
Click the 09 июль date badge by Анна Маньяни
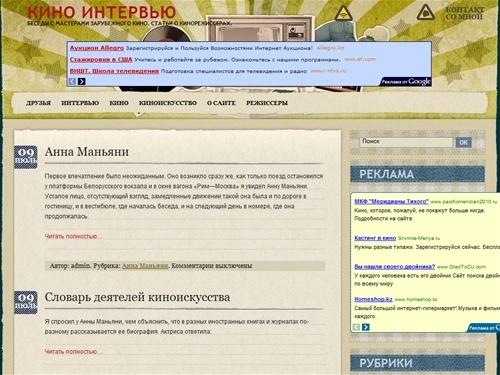coord(26,157)
